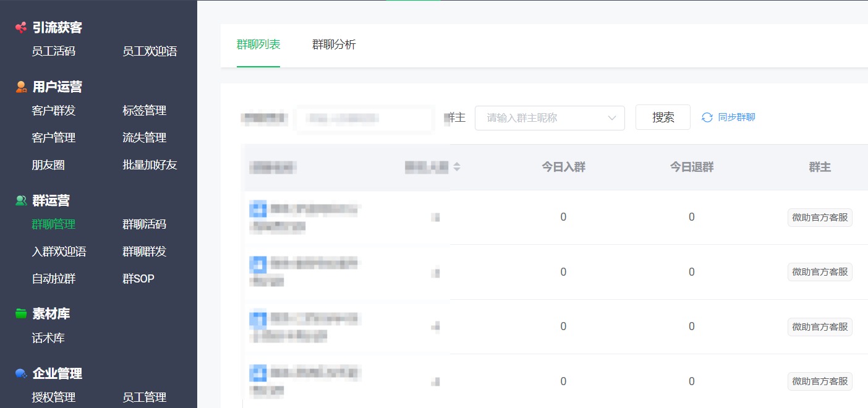This screenshot has width=868, height=408.
Task: Expand the 群主 nickname dropdown arrow
Action: [x=612, y=117]
